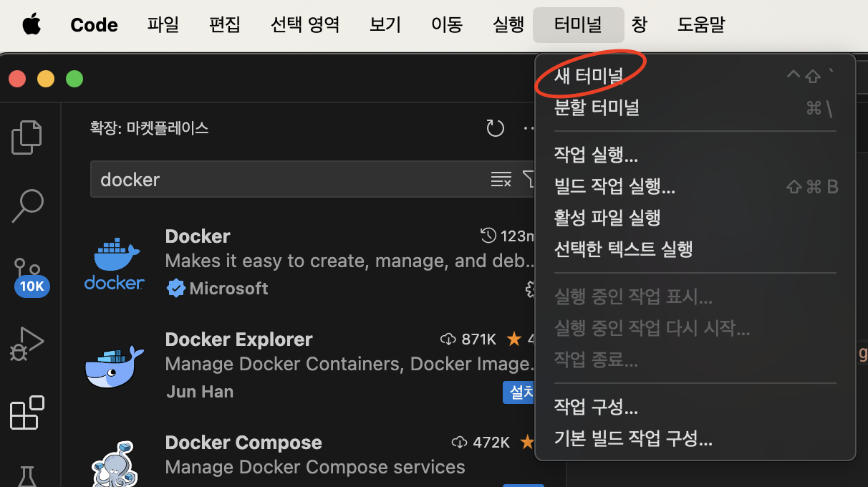Open the 창 menu

pyautogui.click(x=640, y=25)
